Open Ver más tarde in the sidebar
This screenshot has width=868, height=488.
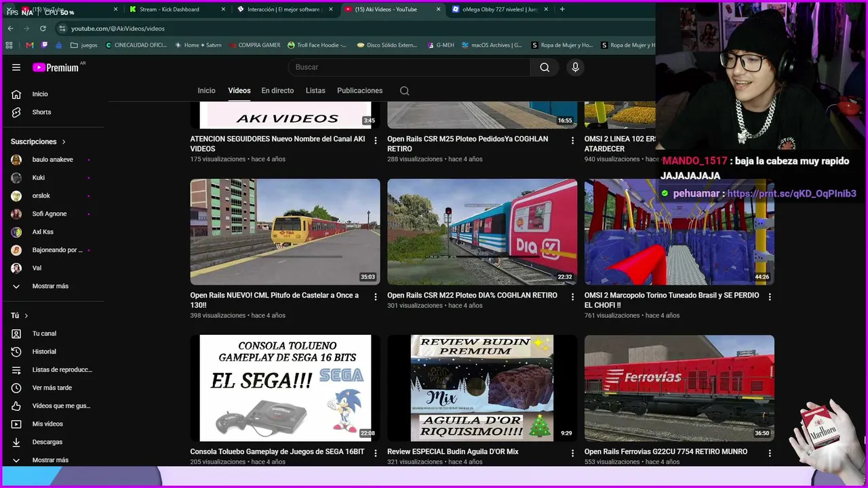pyautogui.click(x=52, y=388)
